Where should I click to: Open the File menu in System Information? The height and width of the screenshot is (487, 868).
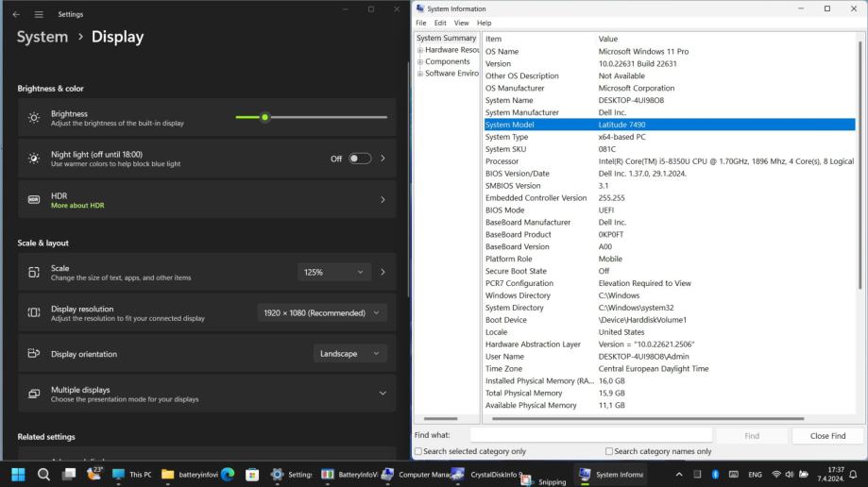coord(421,24)
